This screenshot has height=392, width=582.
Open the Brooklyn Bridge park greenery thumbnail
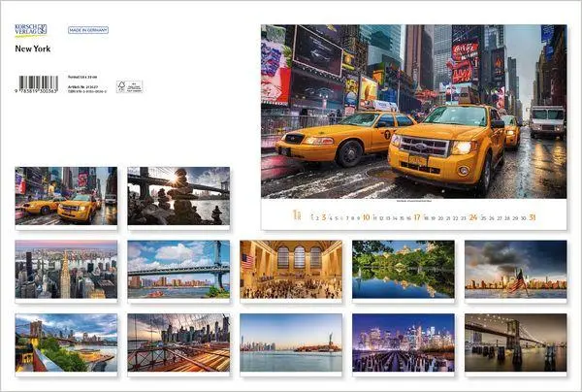[x=66, y=343]
